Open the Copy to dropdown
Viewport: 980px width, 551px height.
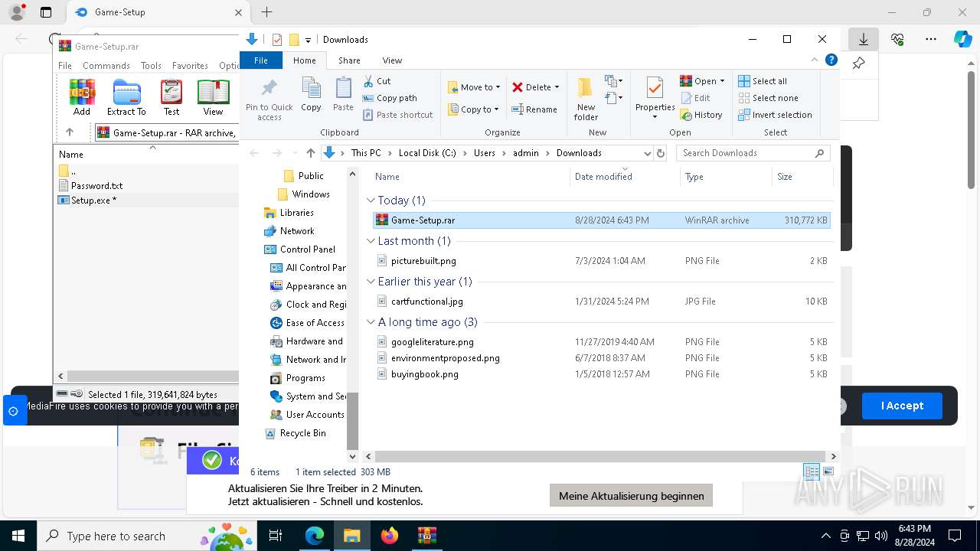tap(473, 109)
